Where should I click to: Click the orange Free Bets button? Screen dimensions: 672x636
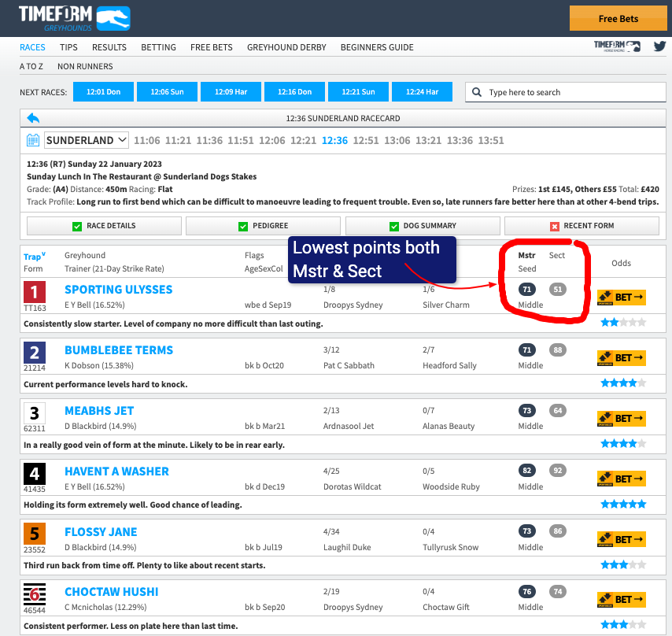618,18
